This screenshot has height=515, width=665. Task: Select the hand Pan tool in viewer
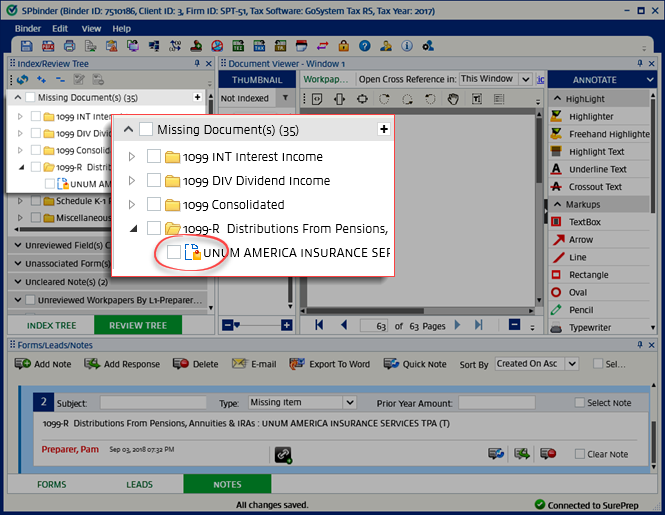(453, 99)
